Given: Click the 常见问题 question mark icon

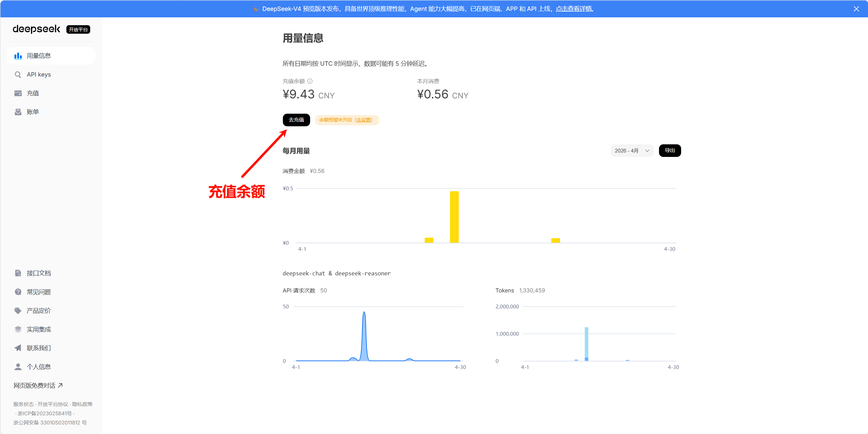Looking at the screenshot, I should point(18,292).
